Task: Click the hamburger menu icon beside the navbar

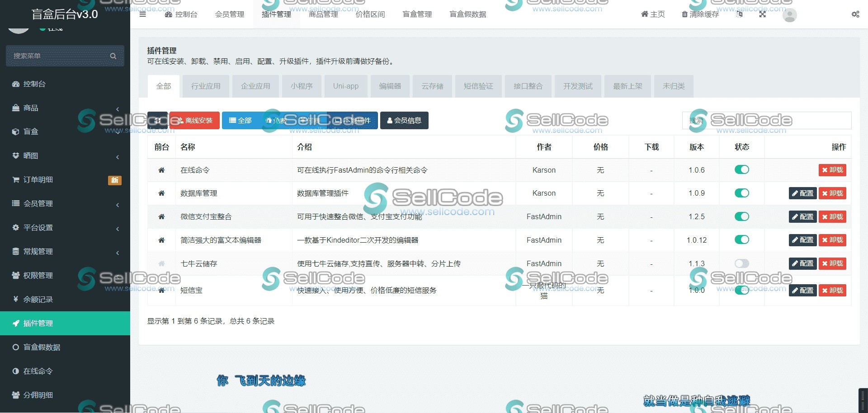Action: tap(142, 14)
